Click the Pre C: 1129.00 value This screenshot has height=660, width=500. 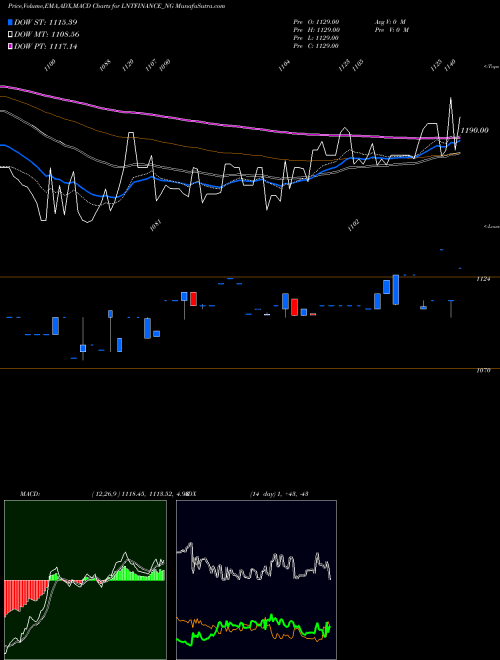316,46
